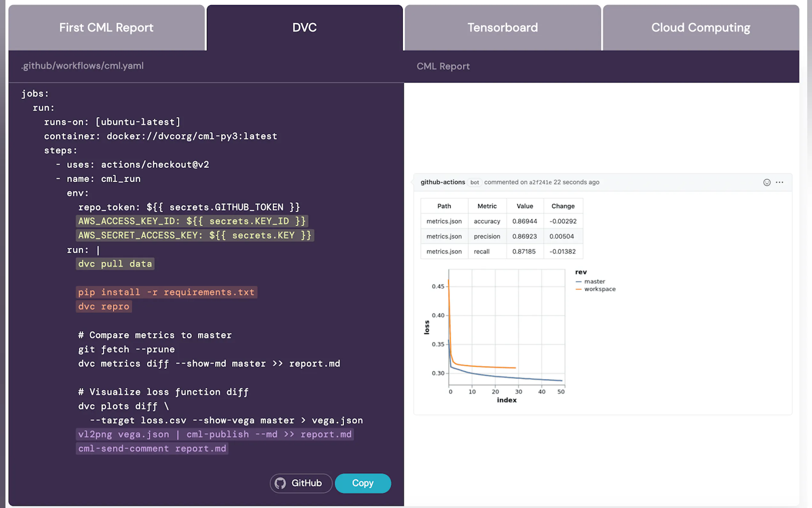Click the '# Visualize loss function diff' comment
The height and width of the screenshot is (508, 812).
163,392
